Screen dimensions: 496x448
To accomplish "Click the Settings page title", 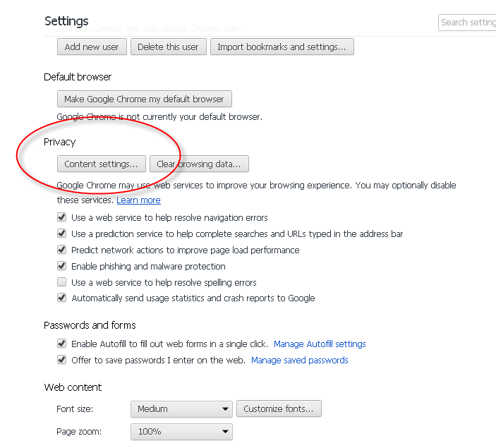I will 66,21.
